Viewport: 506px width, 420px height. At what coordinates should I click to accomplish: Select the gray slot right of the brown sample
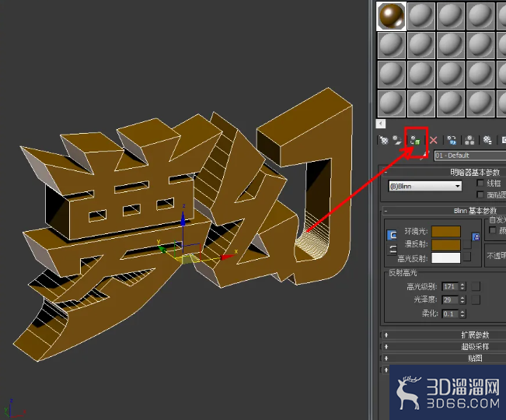pyautogui.click(x=421, y=16)
